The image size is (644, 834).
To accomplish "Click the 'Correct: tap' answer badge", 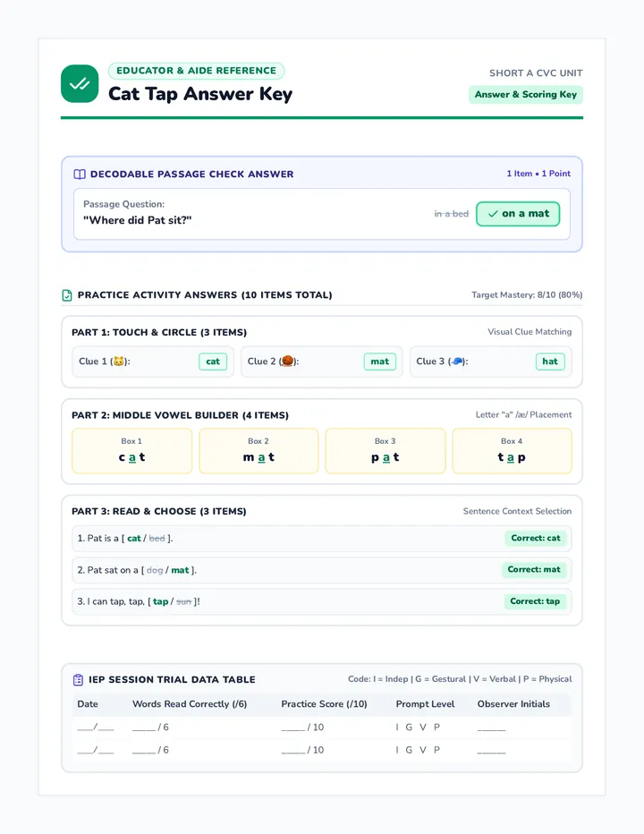I will (x=535, y=601).
